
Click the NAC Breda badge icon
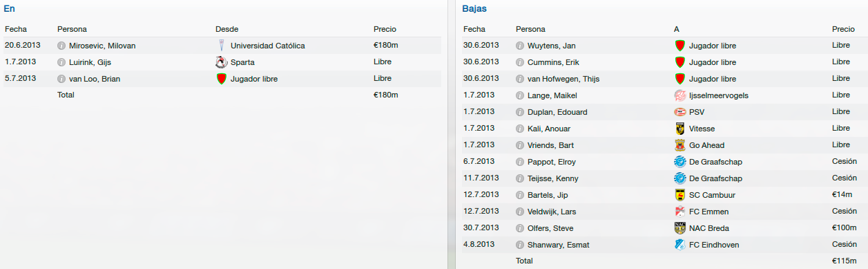(679, 228)
